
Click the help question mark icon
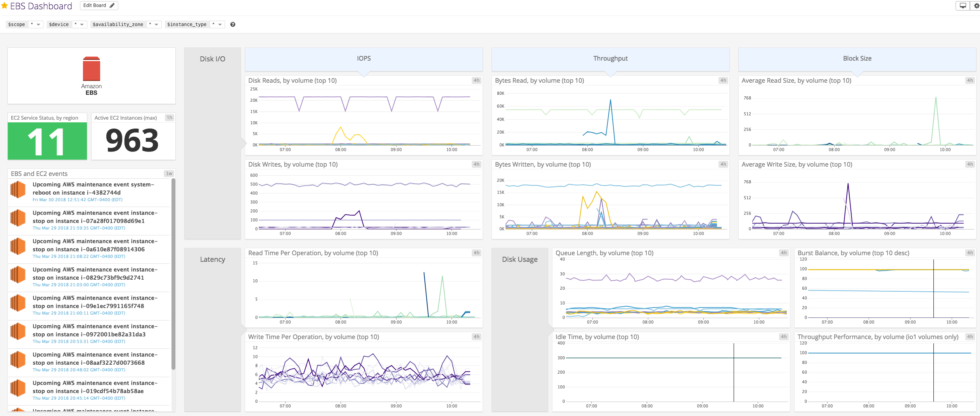click(x=232, y=24)
